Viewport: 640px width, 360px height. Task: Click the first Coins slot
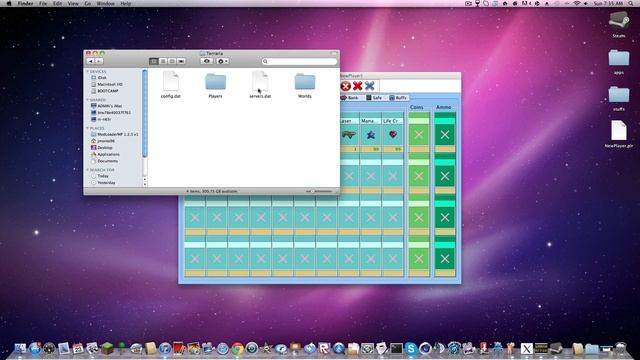[x=419, y=135]
